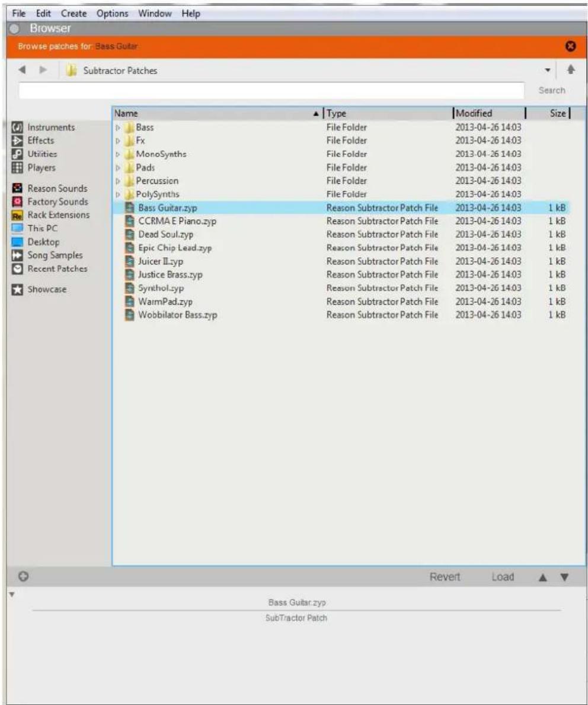Open the Window menu

155,14
